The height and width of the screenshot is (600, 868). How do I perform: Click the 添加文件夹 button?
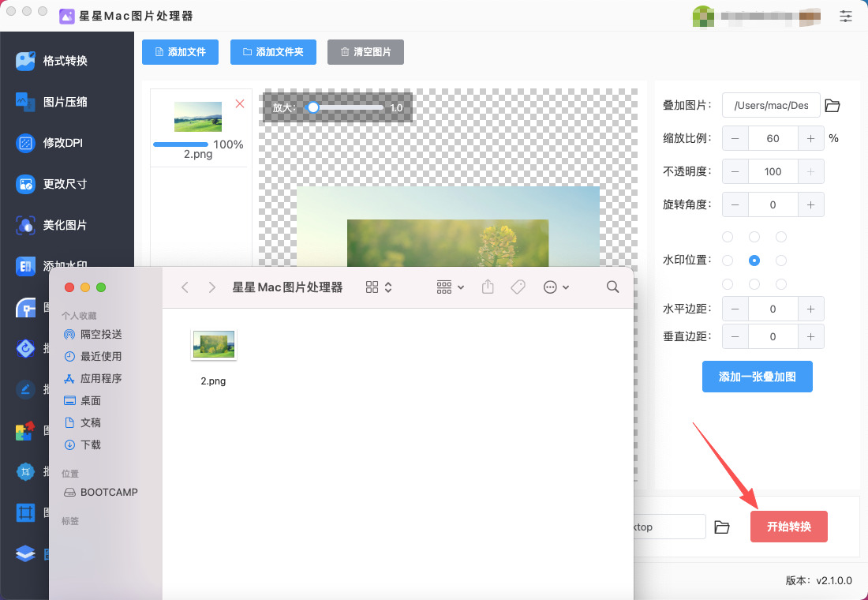(x=273, y=52)
